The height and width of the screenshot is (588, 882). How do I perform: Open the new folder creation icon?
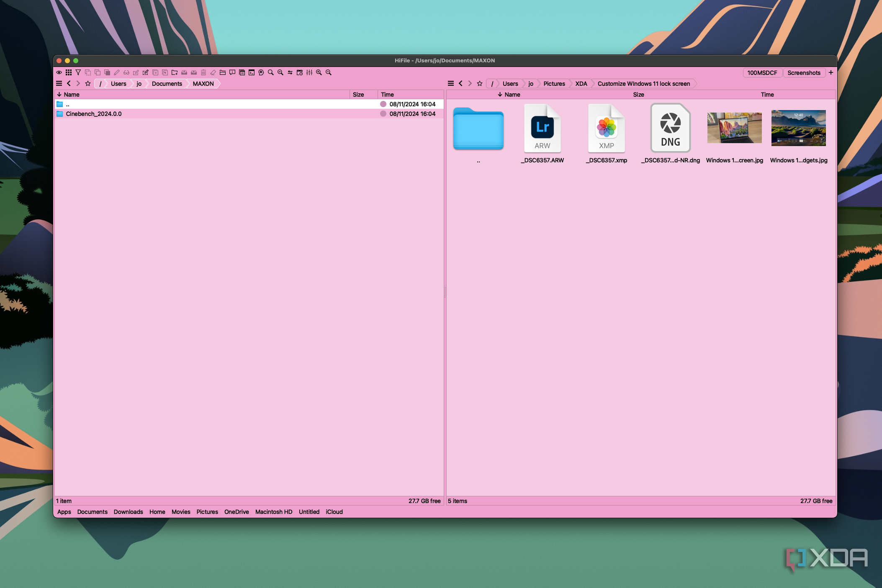point(174,72)
